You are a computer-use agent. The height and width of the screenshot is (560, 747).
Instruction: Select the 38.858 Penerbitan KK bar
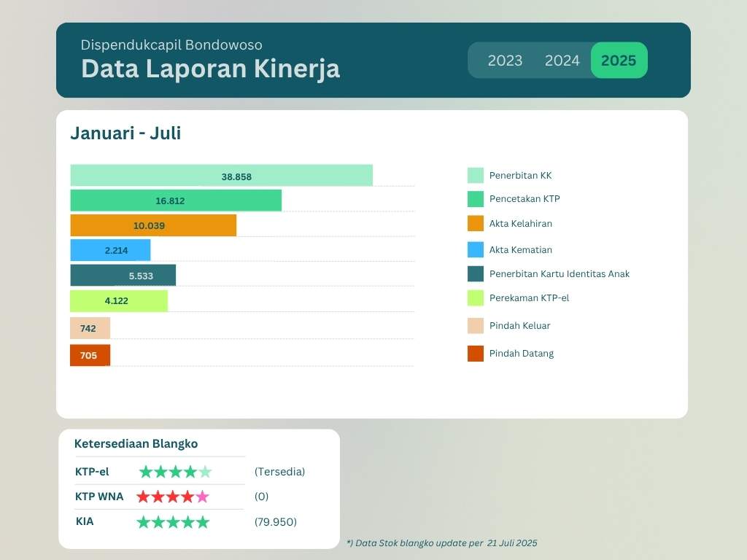(x=222, y=175)
